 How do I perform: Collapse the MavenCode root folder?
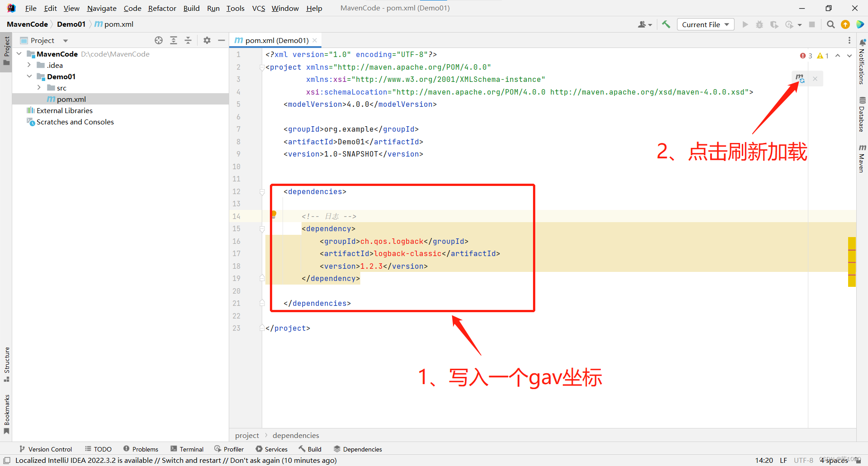[19, 54]
